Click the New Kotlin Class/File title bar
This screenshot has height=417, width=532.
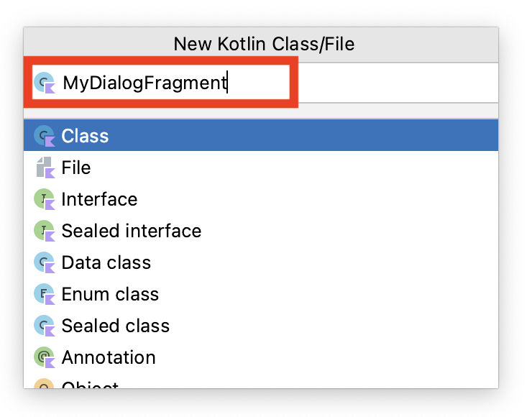pos(261,45)
